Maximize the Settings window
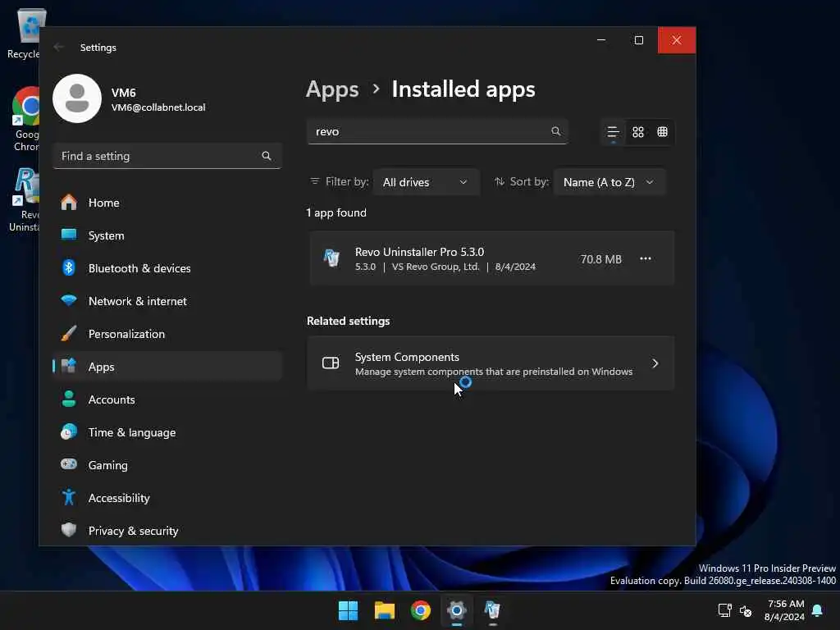This screenshot has width=840, height=630. tap(638, 40)
